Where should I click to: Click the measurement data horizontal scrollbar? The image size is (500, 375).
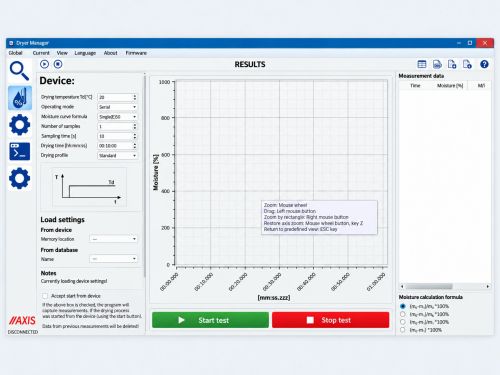[445, 286]
